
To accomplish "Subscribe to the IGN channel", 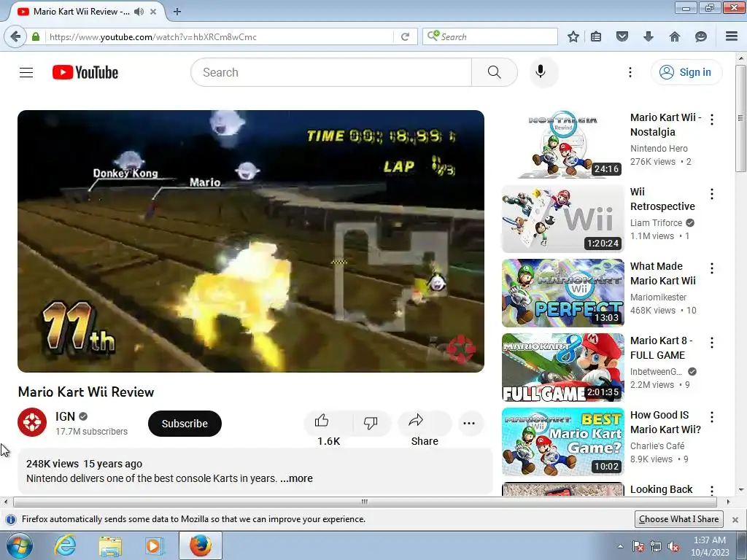I will pyautogui.click(x=185, y=424).
